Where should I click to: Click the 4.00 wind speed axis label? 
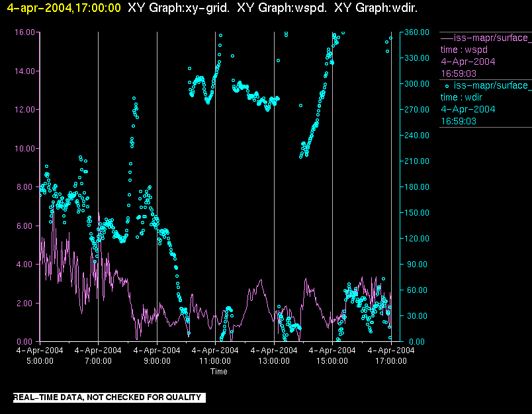pyautogui.click(x=26, y=265)
